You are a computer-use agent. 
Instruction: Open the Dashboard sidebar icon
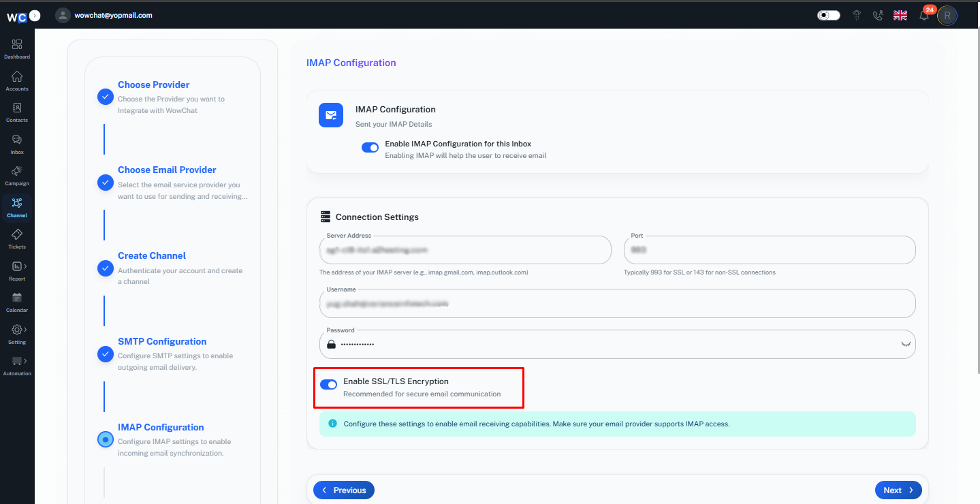click(x=17, y=49)
